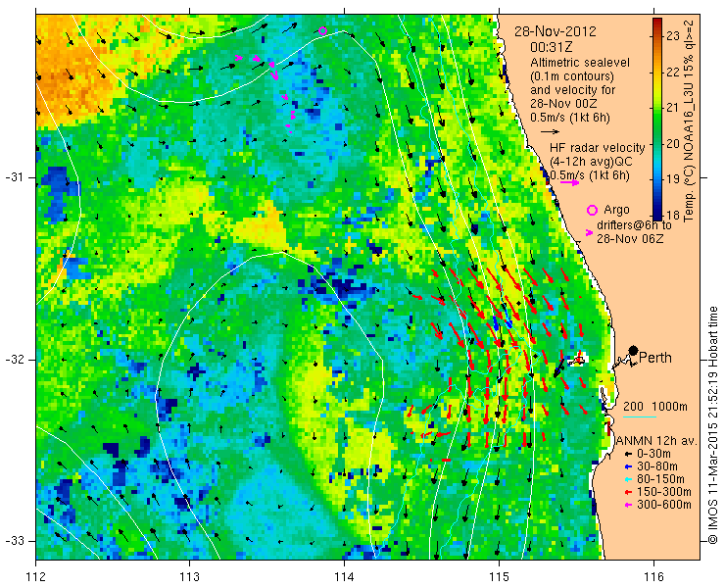The width and height of the screenshot is (725, 588).
Task: Click the black Perth city marker dot
Action: (634, 351)
